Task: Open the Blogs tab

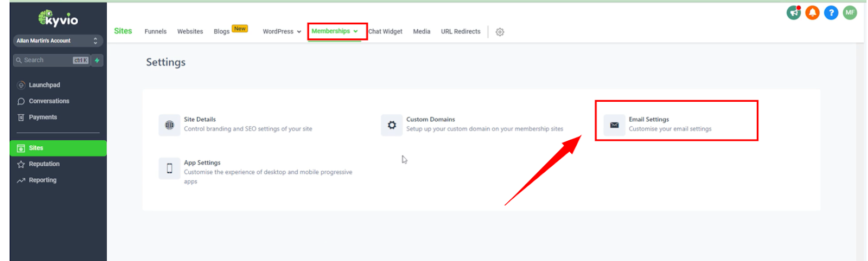Action: 221,32
